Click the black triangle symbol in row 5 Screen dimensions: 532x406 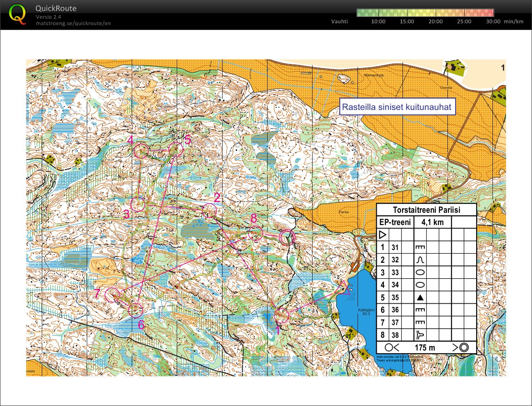tap(420, 298)
